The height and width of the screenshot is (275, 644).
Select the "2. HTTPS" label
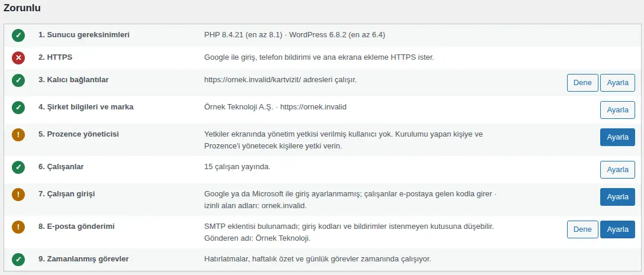click(55, 57)
